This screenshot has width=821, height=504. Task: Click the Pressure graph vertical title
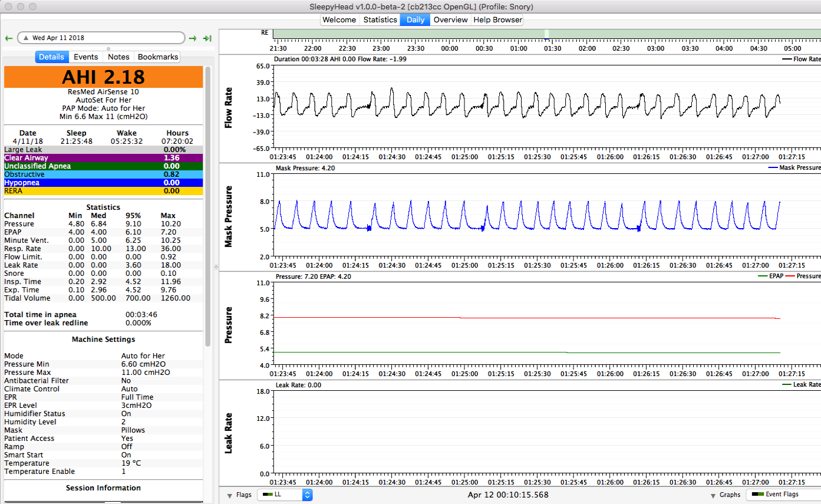229,325
